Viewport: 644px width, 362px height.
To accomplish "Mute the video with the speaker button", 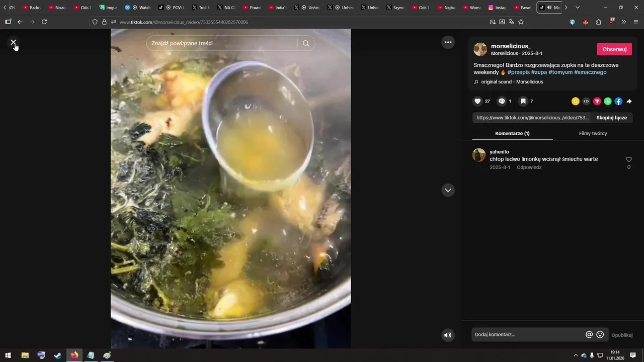I will tap(448, 335).
